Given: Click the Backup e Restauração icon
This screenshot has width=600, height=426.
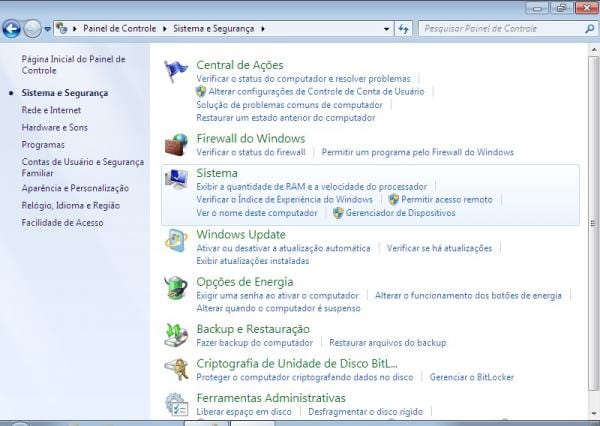Looking at the screenshot, I should (x=176, y=335).
